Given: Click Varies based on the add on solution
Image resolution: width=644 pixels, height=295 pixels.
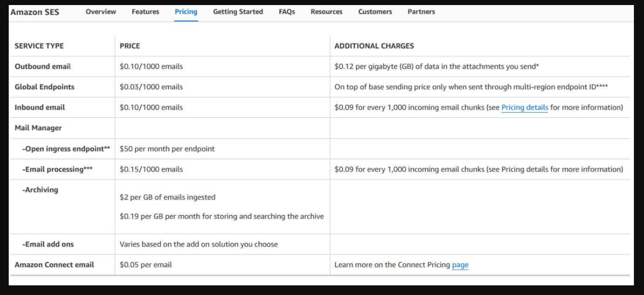Looking at the screenshot, I should [x=199, y=244].
